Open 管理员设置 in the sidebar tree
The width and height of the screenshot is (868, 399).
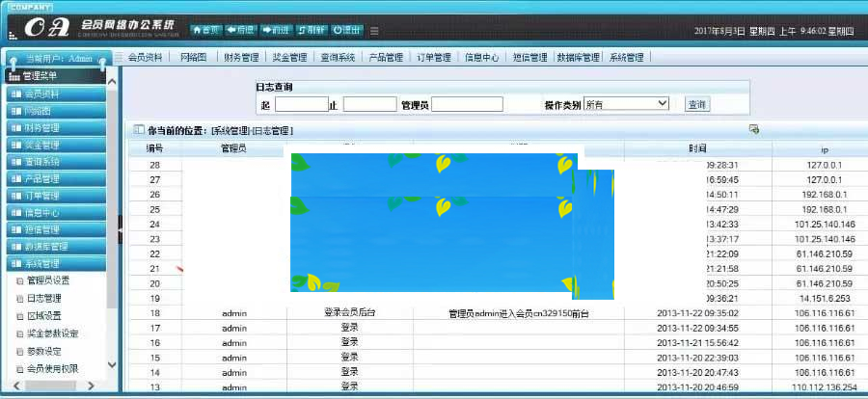[x=48, y=280]
